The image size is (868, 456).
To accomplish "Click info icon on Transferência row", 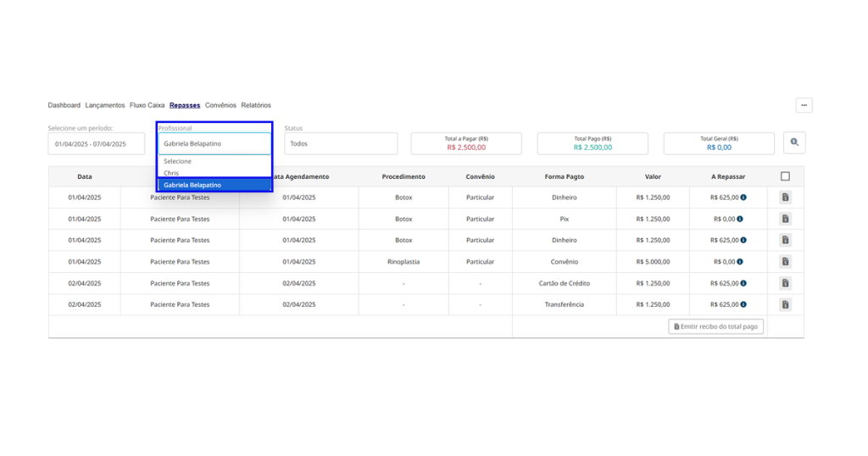I will (x=743, y=304).
